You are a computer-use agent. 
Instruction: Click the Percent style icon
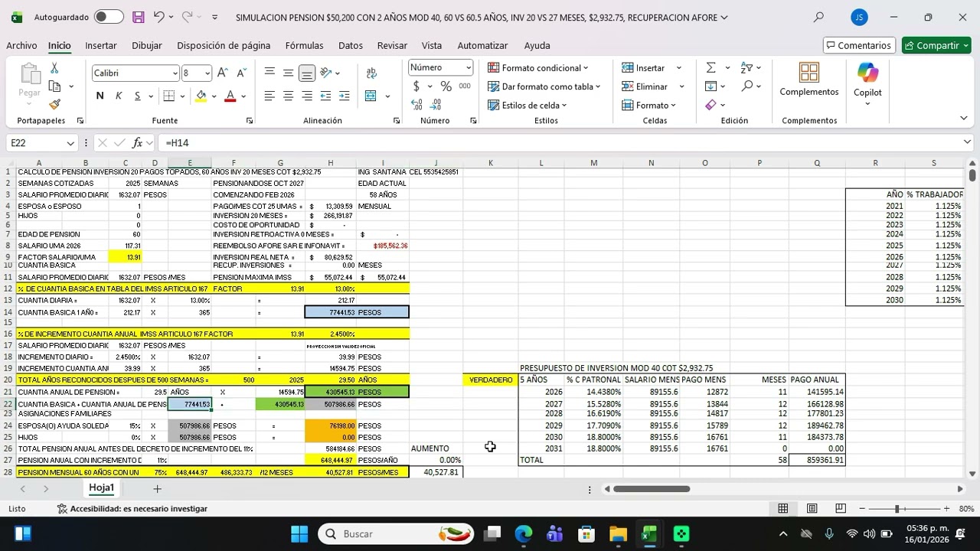[x=446, y=86]
